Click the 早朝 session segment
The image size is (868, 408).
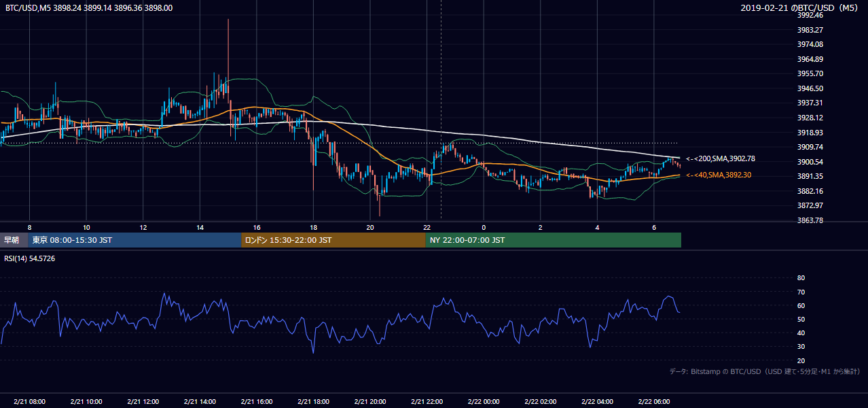14,240
